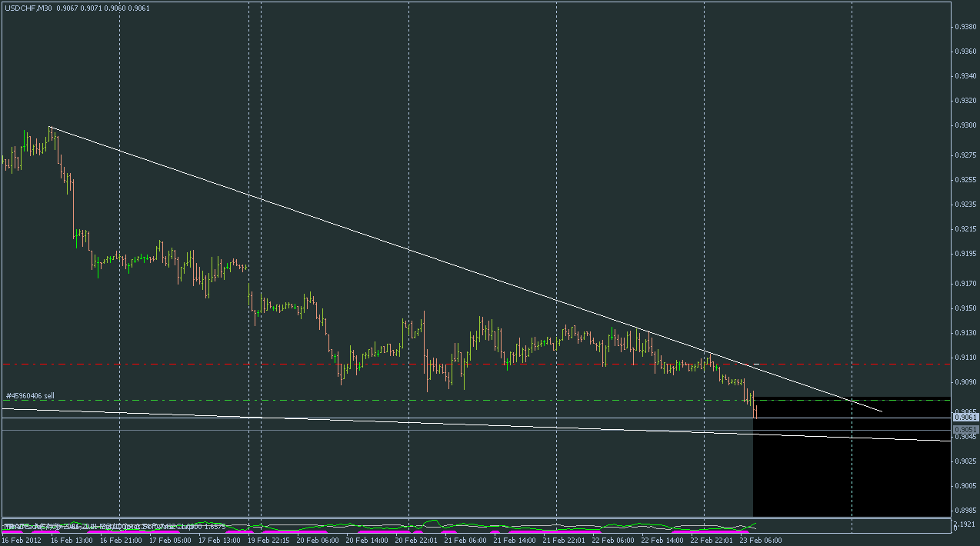This screenshot has width=980, height=546.
Task: Click the 0.8985 price scale label
Action: coord(967,511)
